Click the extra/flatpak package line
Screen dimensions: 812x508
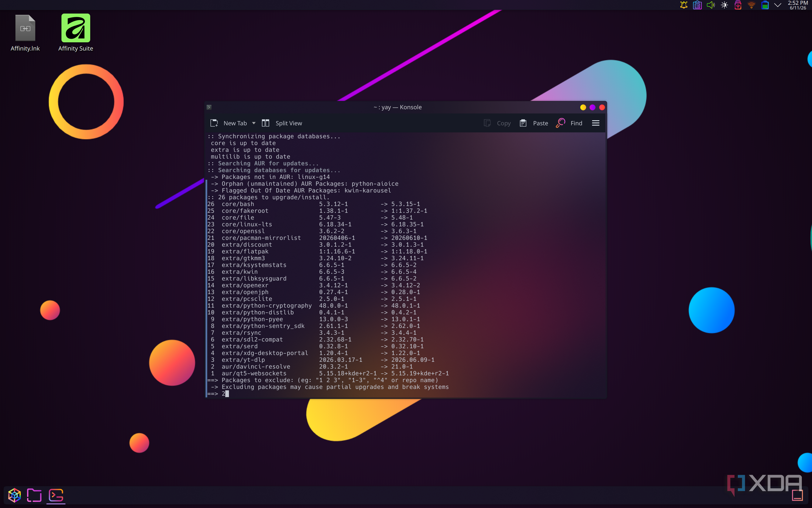point(317,251)
